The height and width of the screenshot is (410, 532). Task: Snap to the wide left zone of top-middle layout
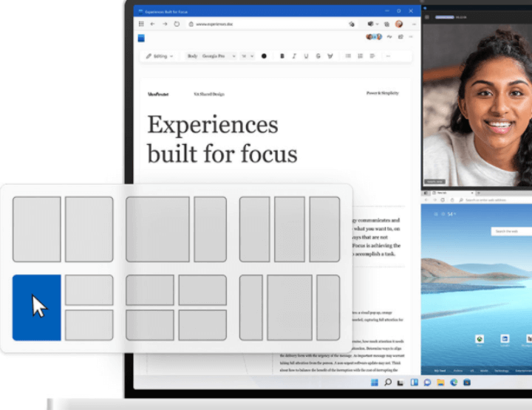158,229
